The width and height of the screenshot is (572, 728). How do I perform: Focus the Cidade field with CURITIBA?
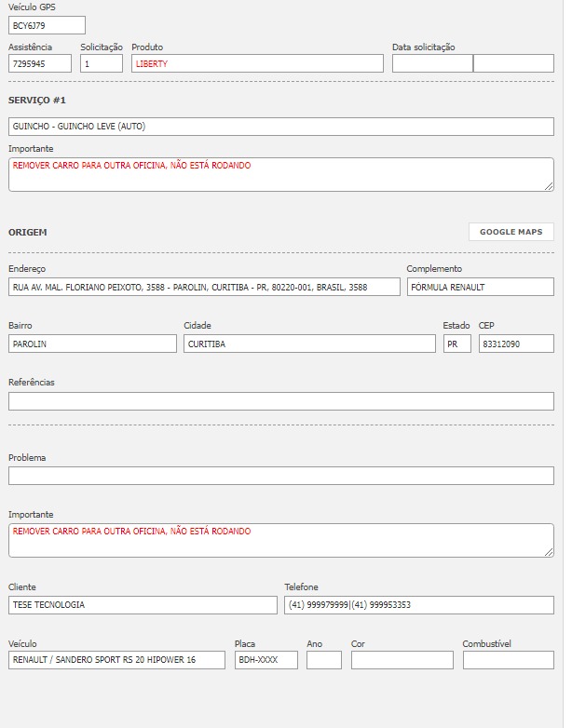pos(309,344)
